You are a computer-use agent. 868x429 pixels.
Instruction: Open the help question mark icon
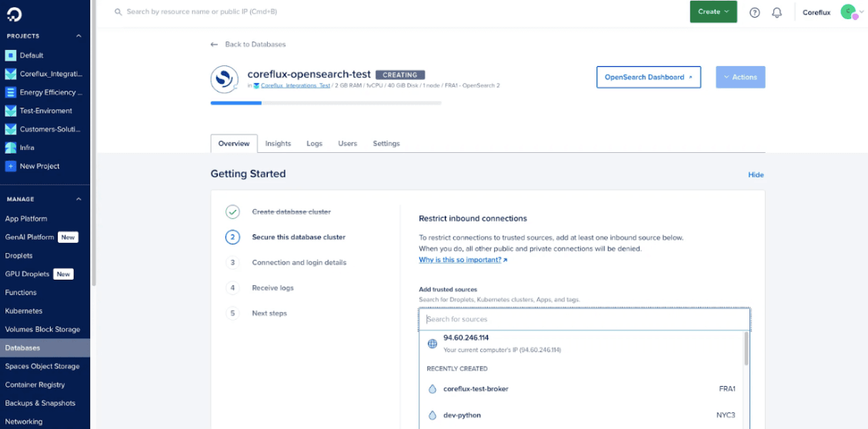754,12
